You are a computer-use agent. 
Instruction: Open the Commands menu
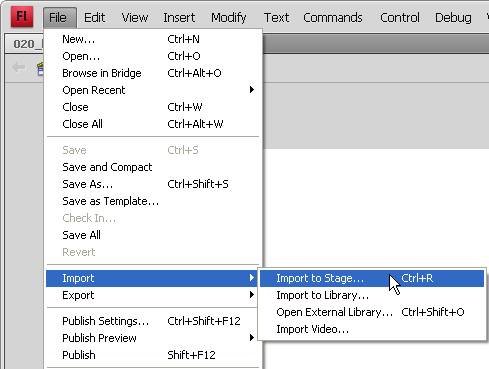[x=333, y=17]
